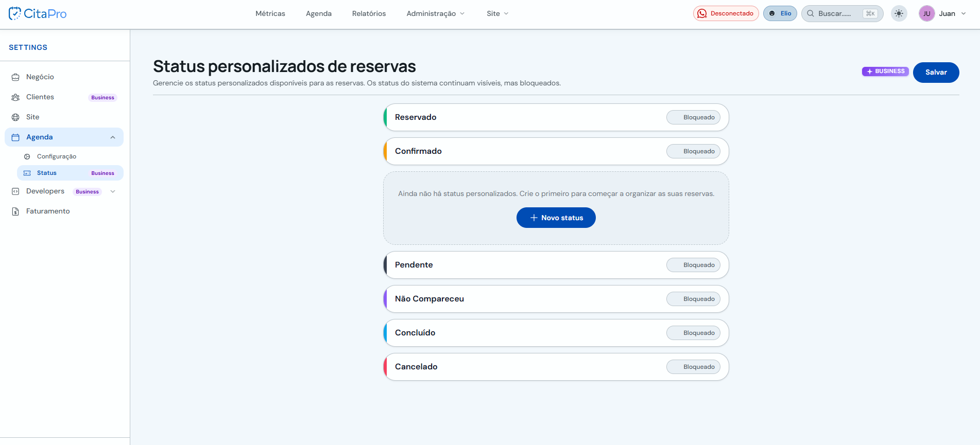Click the Novo status button
Viewport: 980px width, 445px height.
tap(556, 218)
